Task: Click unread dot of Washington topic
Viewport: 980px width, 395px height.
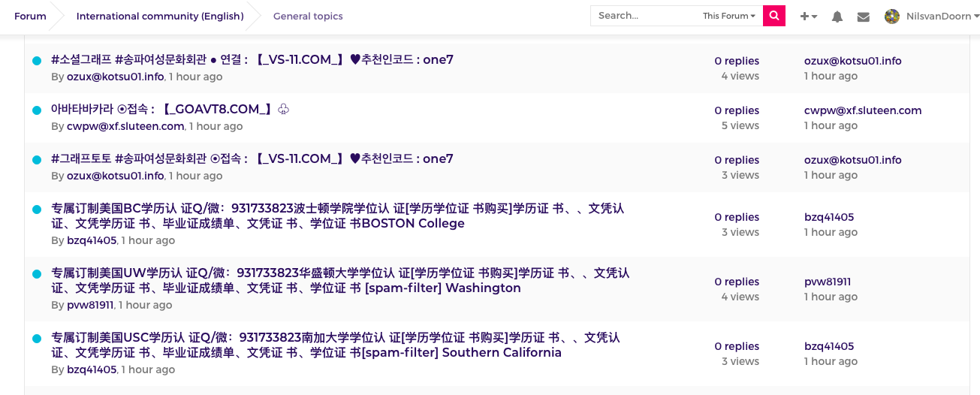Action: click(37, 274)
